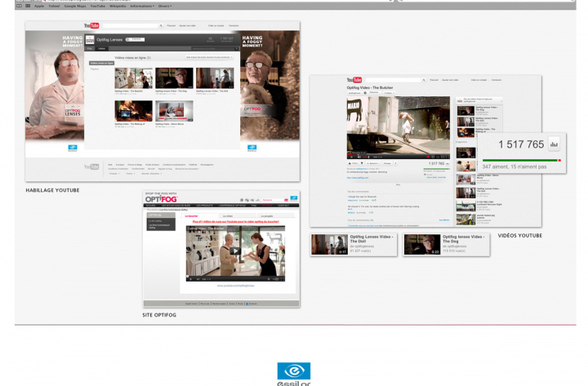
Task: Open 'The Butcher' thumbnail in channel grid
Action: point(133,78)
